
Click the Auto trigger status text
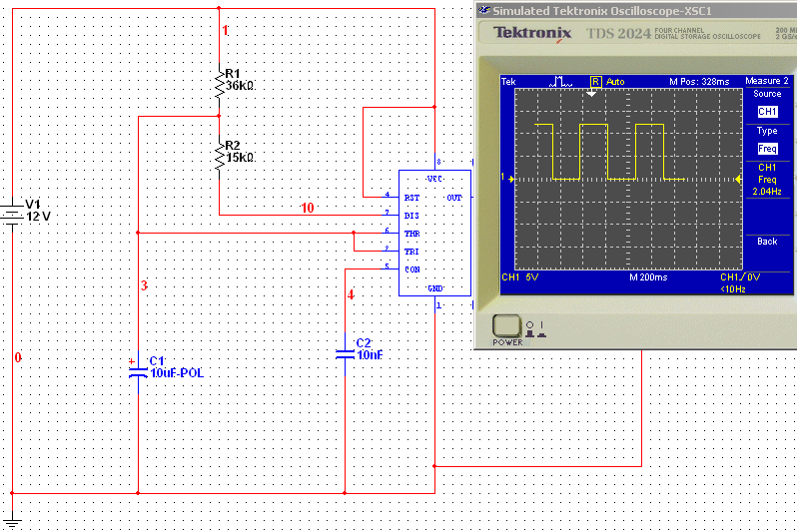pos(615,81)
